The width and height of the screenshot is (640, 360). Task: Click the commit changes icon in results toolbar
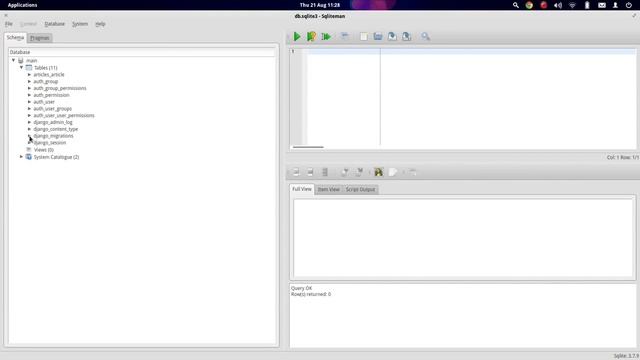click(344, 172)
